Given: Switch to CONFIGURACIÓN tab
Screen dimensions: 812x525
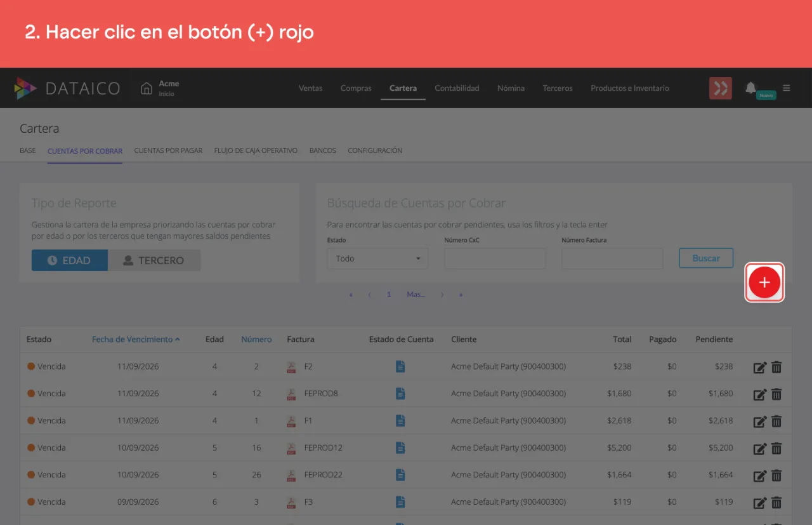Looking at the screenshot, I should click(x=375, y=151).
